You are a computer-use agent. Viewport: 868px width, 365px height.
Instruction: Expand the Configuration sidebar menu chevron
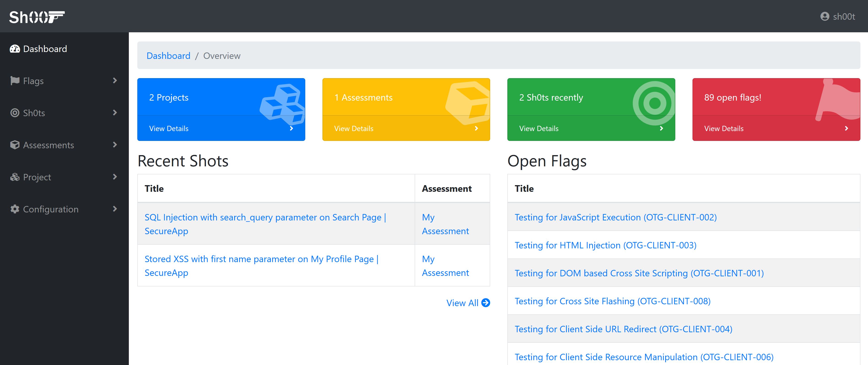pos(115,209)
